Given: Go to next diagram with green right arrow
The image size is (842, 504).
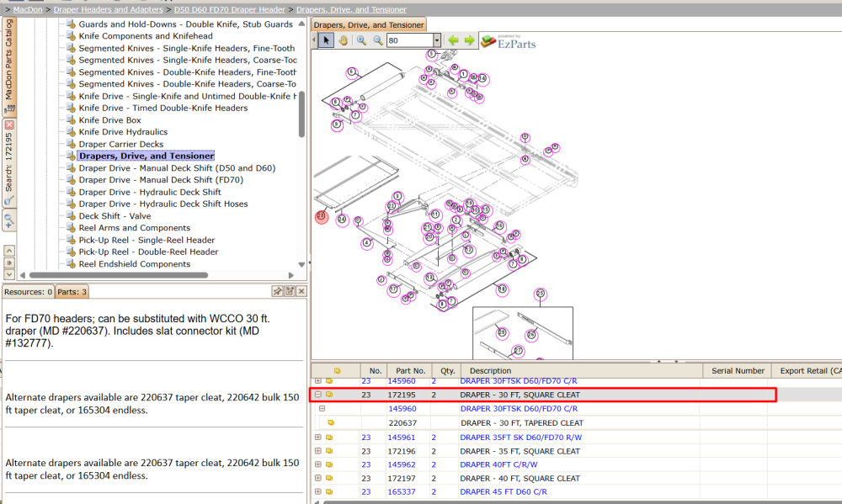Looking at the screenshot, I should (469, 40).
